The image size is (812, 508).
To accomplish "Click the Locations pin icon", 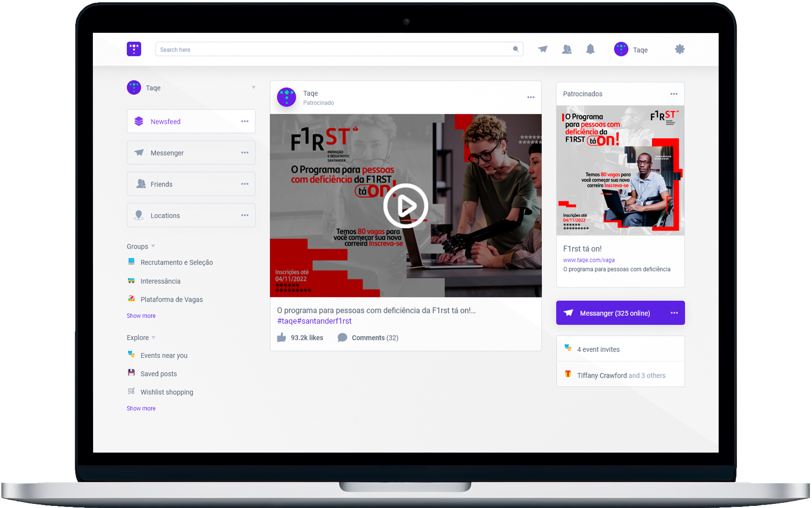I will pyautogui.click(x=138, y=215).
